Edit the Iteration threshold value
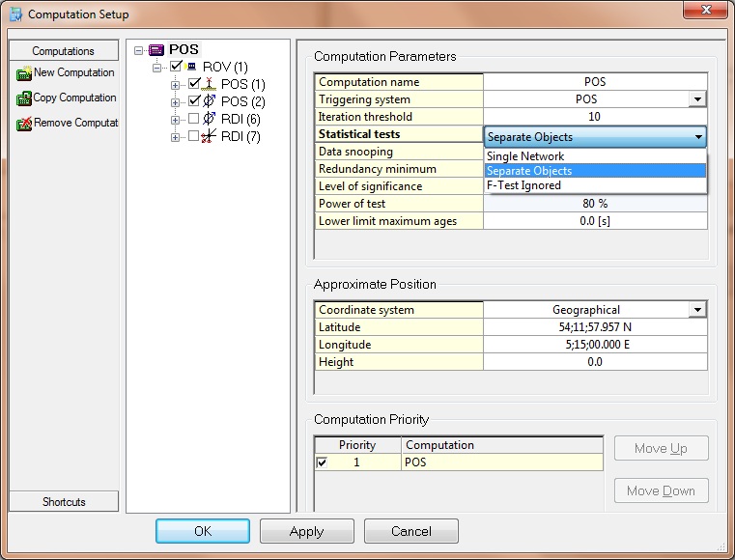The height and width of the screenshot is (560, 735). pyautogui.click(x=595, y=117)
